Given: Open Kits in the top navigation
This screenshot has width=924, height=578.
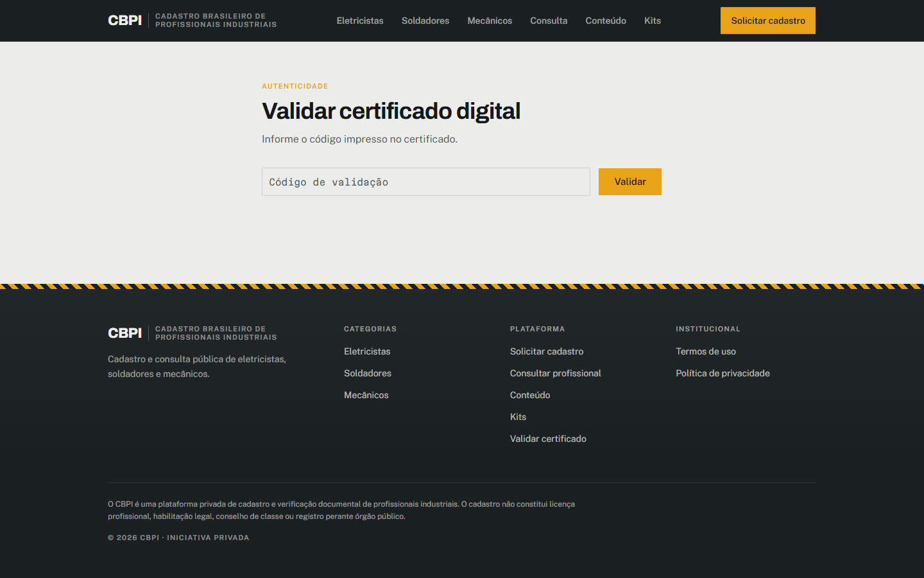Looking at the screenshot, I should click(653, 21).
